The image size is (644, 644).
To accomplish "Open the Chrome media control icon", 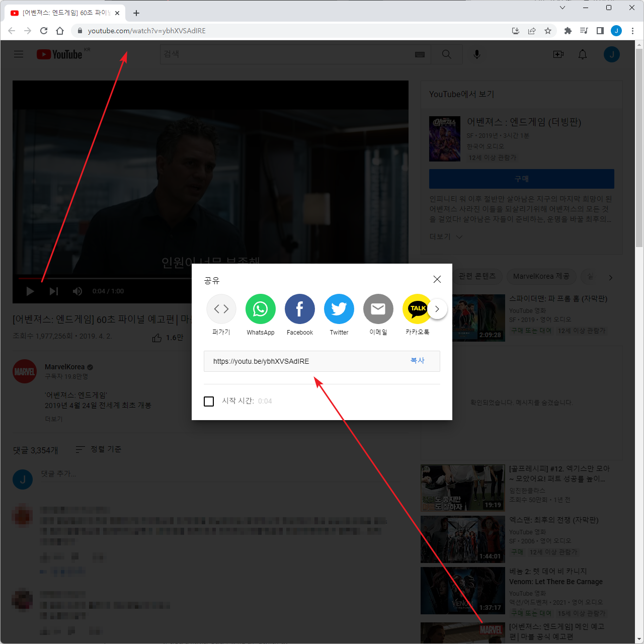I will tap(584, 31).
